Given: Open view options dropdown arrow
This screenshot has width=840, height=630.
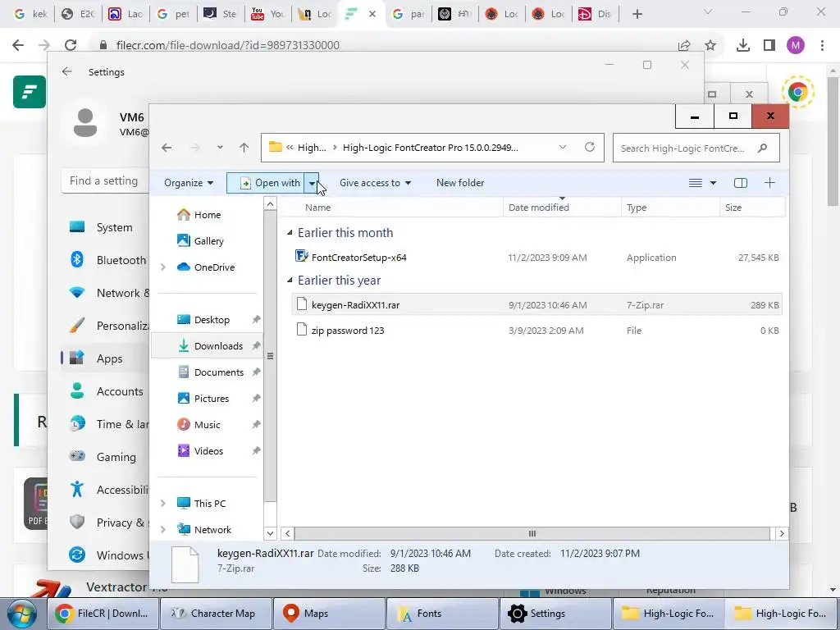Looking at the screenshot, I should pyautogui.click(x=713, y=183).
